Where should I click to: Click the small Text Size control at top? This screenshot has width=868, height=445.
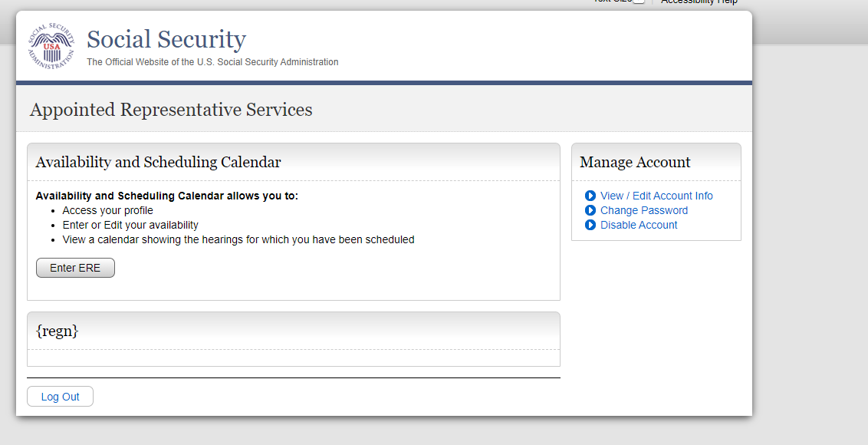(638, 2)
